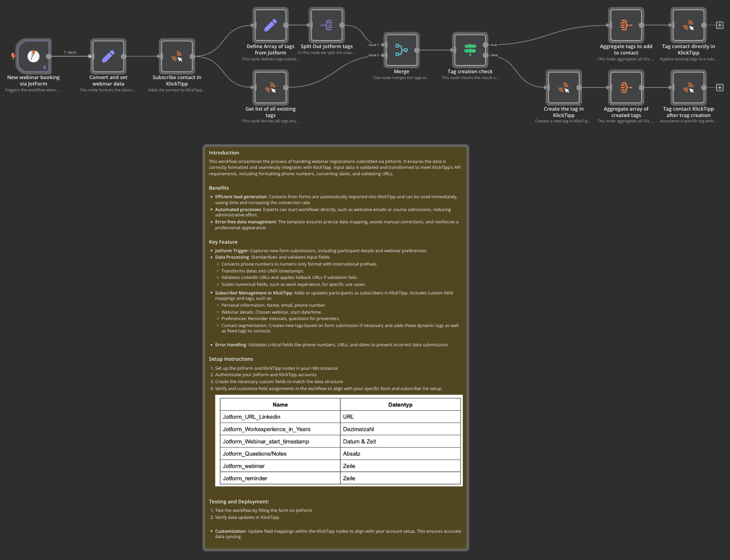
Task: Click the Setup Instructions heading
Action: point(231,359)
